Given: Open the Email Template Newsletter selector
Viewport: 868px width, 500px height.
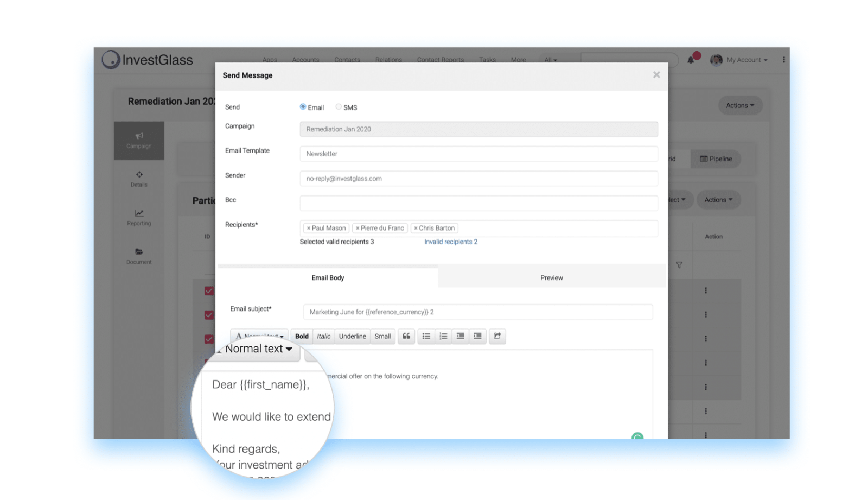Looking at the screenshot, I should (478, 154).
